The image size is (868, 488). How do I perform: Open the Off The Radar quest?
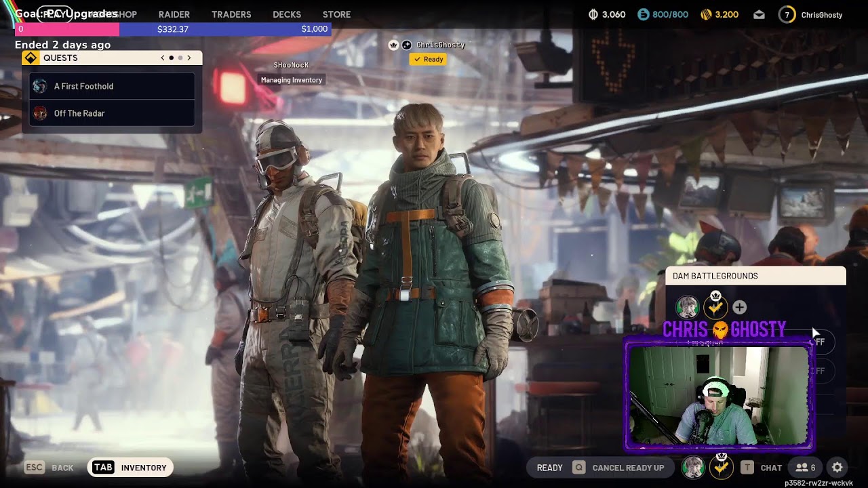pos(112,113)
